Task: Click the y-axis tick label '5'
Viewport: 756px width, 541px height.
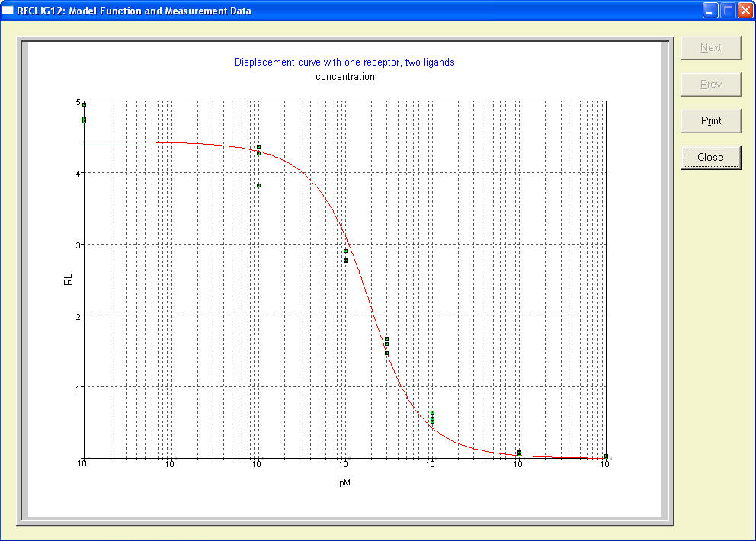Action: tap(78, 101)
